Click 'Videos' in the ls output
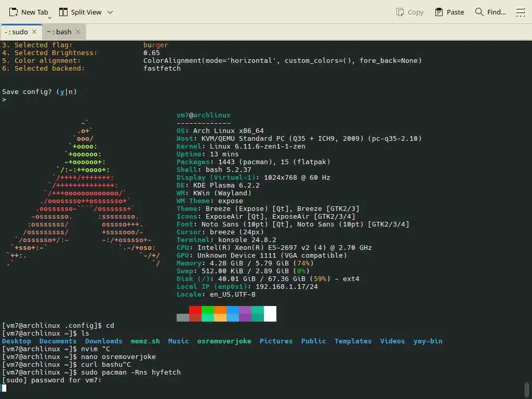The image size is (532, 399). point(393,341)
